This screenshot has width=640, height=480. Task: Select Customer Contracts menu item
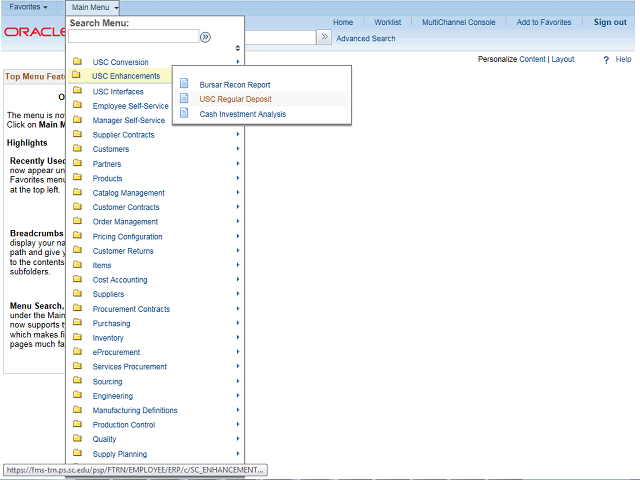[126, 207]
